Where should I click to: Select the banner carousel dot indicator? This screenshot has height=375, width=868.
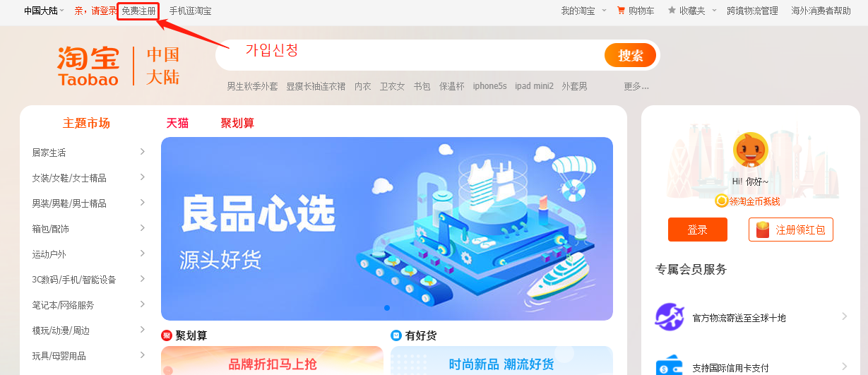(387, 308)
